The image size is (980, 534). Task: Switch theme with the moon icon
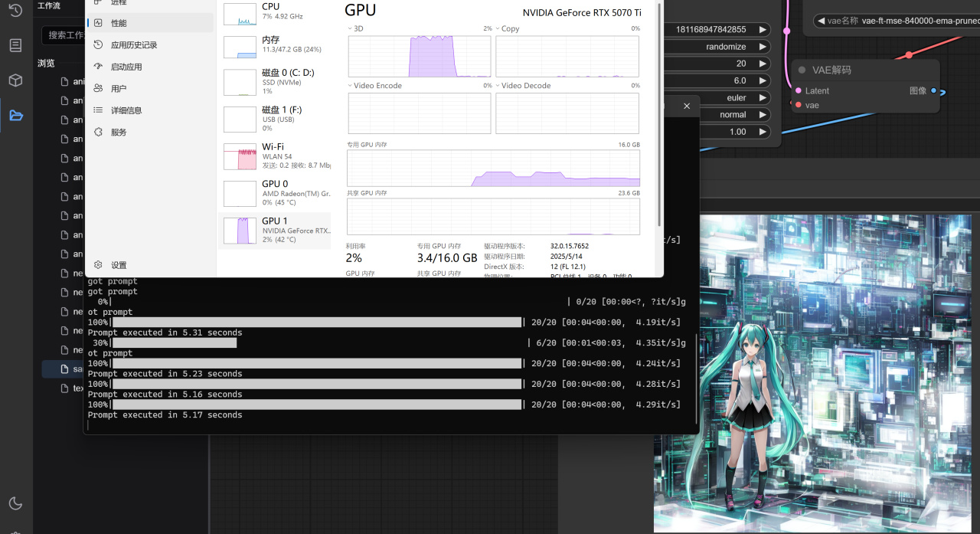[x=15, y=503]
